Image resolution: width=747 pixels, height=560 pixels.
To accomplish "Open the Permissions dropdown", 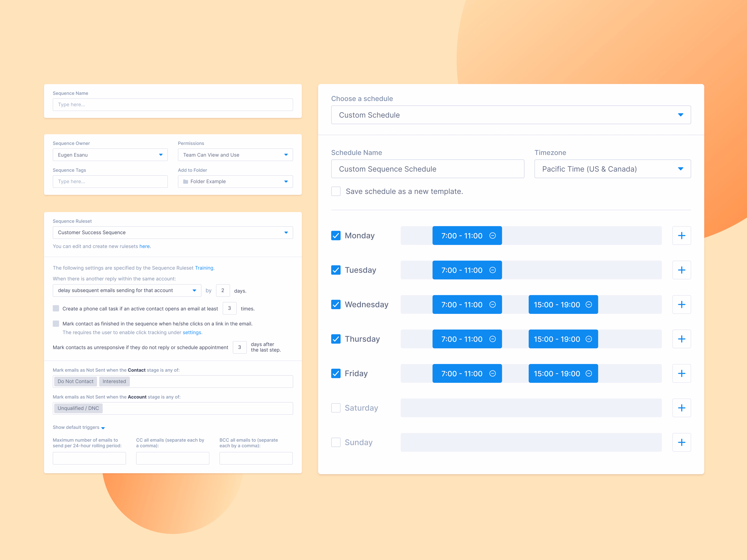I will point(235,155).
